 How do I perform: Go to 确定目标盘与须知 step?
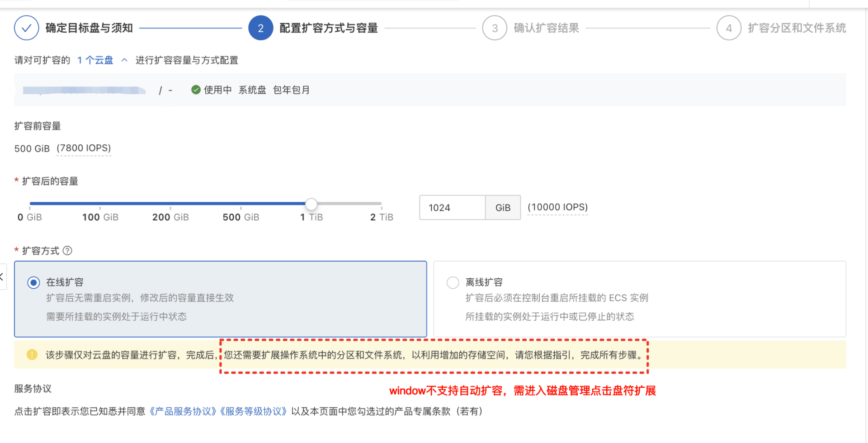(x=89, y=28)
